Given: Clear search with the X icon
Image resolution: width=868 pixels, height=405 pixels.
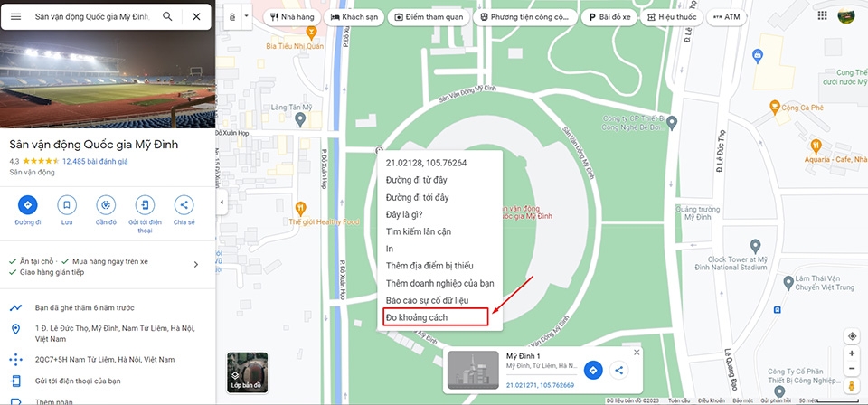Looking at the screenshot, I should pos(196,16).
